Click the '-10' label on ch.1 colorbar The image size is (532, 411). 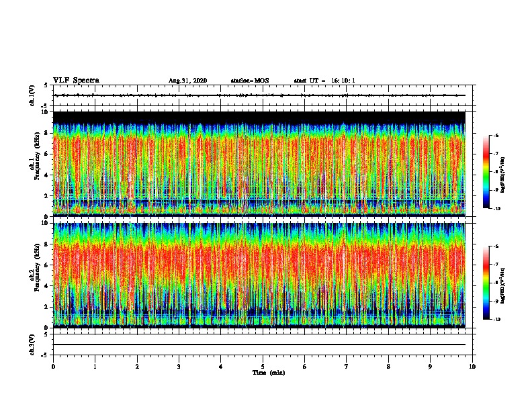click(x=496, y=209)
